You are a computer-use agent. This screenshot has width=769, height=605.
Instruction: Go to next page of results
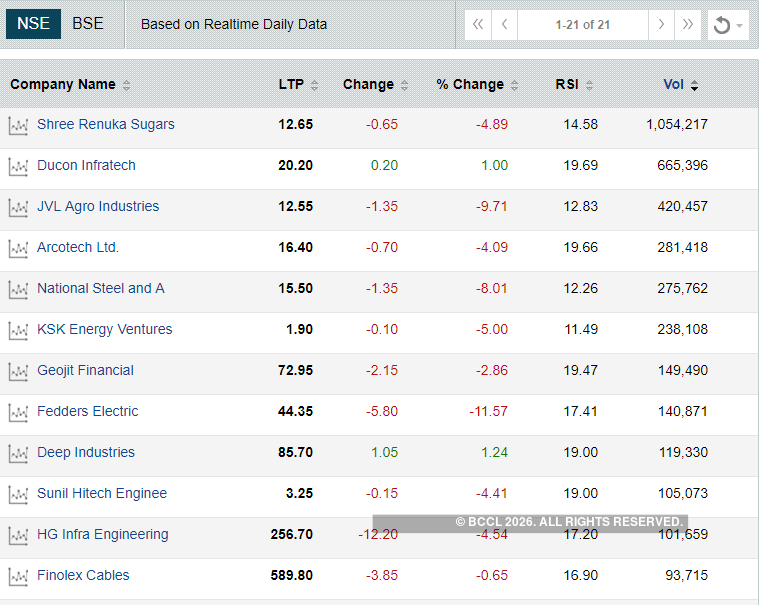tap(661, 25)
